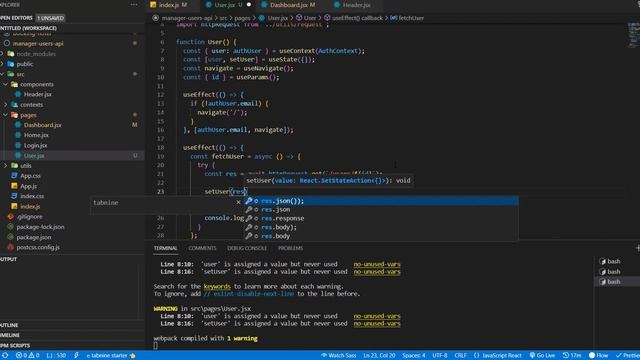
Task: Collapse the components folder
Action: point(37,84)
